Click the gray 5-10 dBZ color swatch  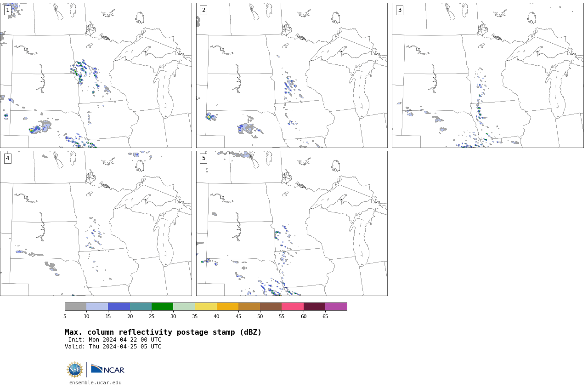click(75, 307)
